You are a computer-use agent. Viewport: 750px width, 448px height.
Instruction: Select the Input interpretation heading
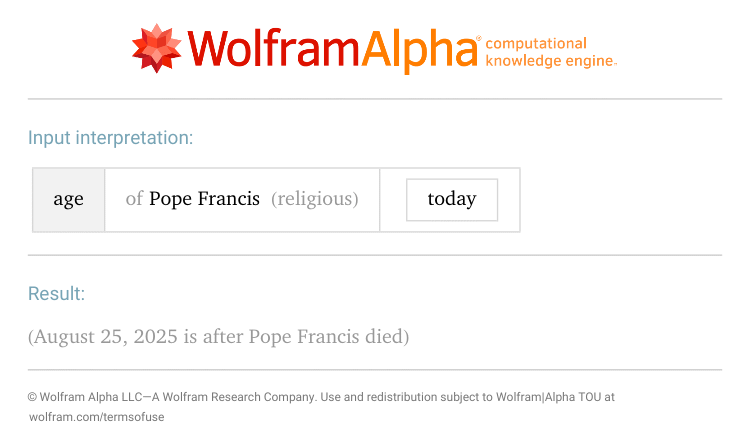click(x=110, y=138)
